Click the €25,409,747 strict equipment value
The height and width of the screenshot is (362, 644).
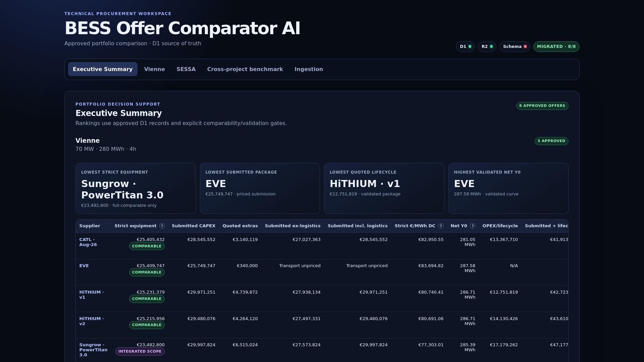tap(151, 266)
